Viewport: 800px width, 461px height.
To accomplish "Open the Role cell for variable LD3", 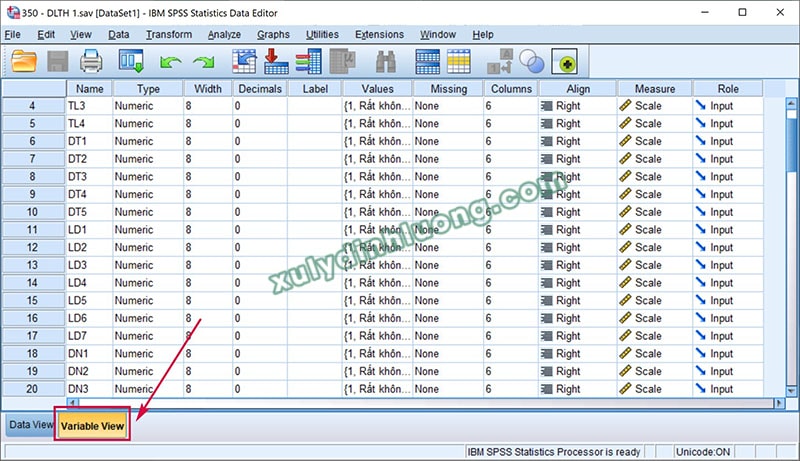I will point(727,265).
